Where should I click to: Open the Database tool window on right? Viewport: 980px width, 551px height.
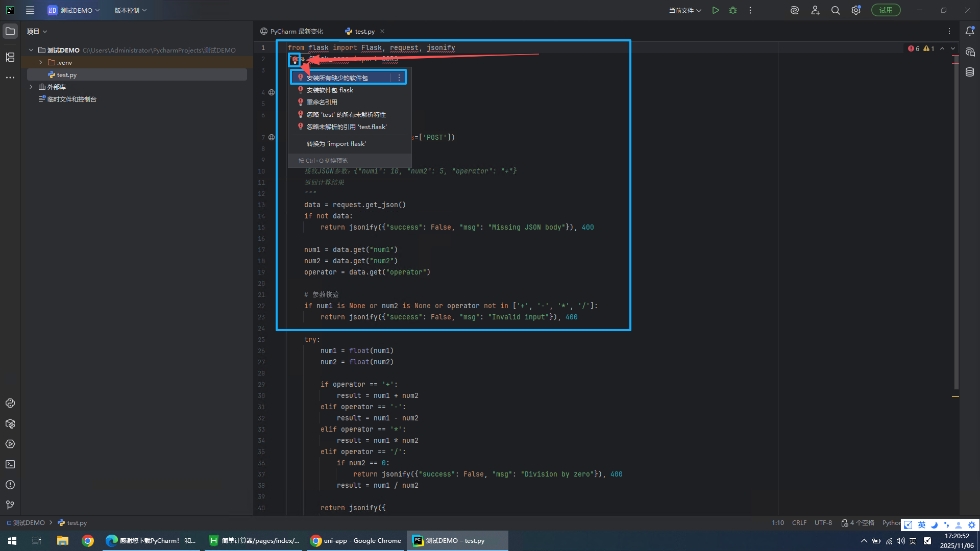pyautogui.click(x=970, y=72)
